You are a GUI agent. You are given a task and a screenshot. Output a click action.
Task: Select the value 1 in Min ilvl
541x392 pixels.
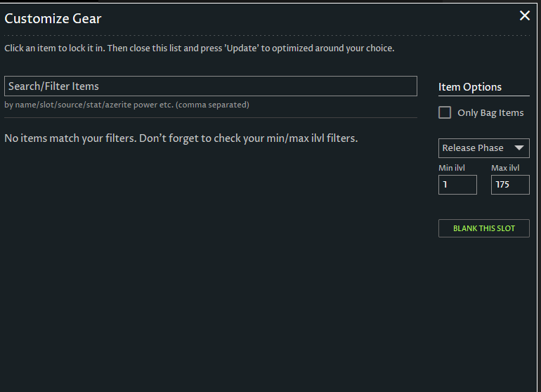pyautogui.click(x=444, y=185)
